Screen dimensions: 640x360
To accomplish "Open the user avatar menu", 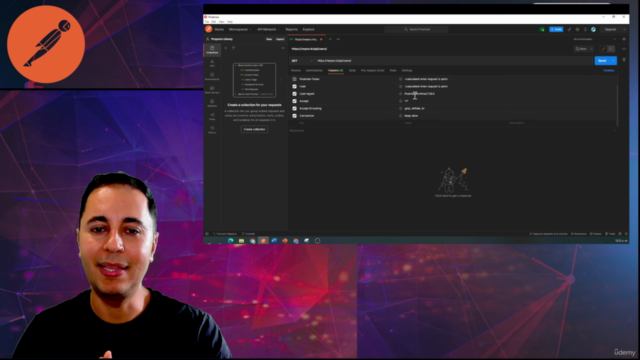I will [593, 29].
